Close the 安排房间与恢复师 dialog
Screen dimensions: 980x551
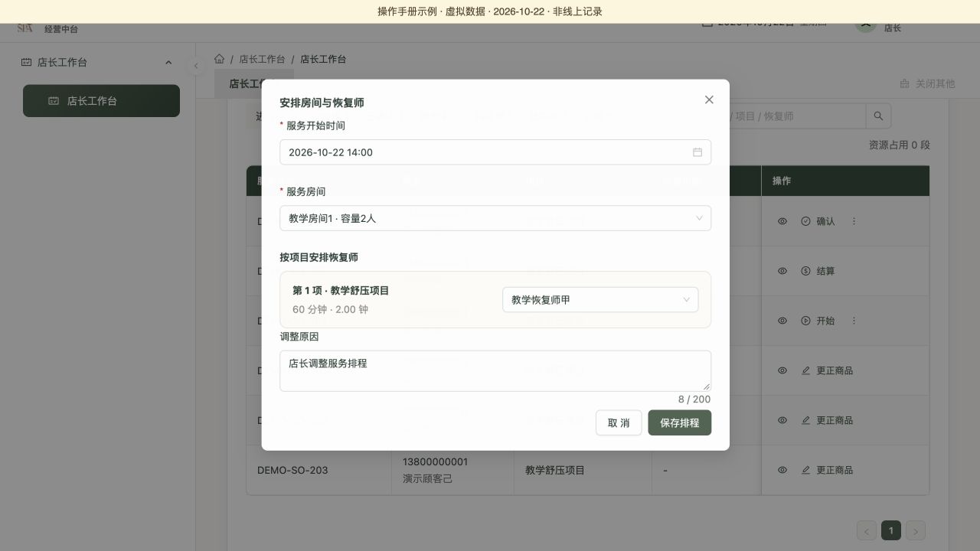[709, 99]
